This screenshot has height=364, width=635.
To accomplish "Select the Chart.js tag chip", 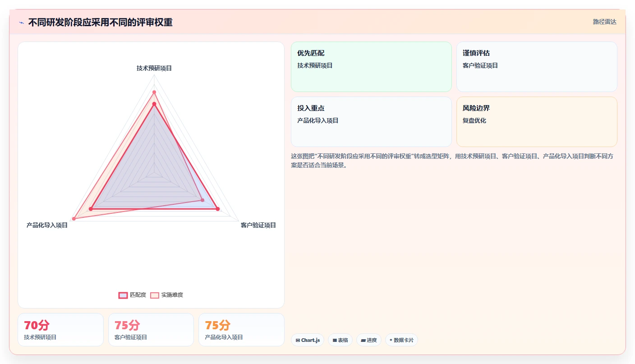I will (x=308, y=340).
